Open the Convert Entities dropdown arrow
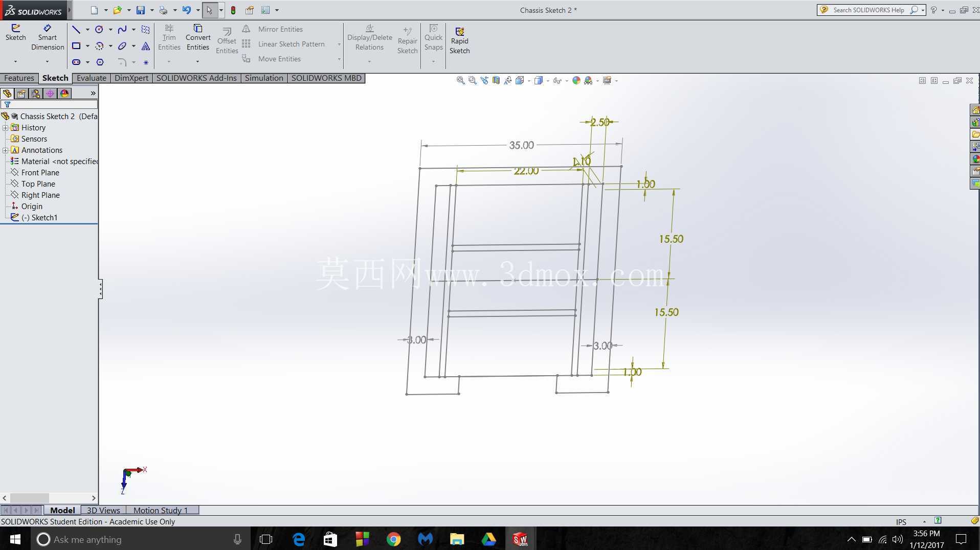Viewport: 980px width, 550px height. click(x=197, y=62)
